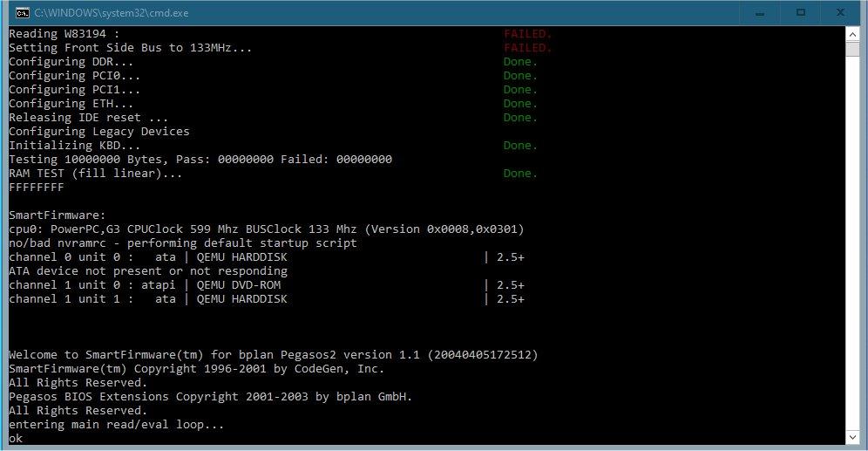Image resolution: width=868 pixels, height=451 pixels.
Task: Click Done status for Configuring ETH
Action: coord(520,104)
